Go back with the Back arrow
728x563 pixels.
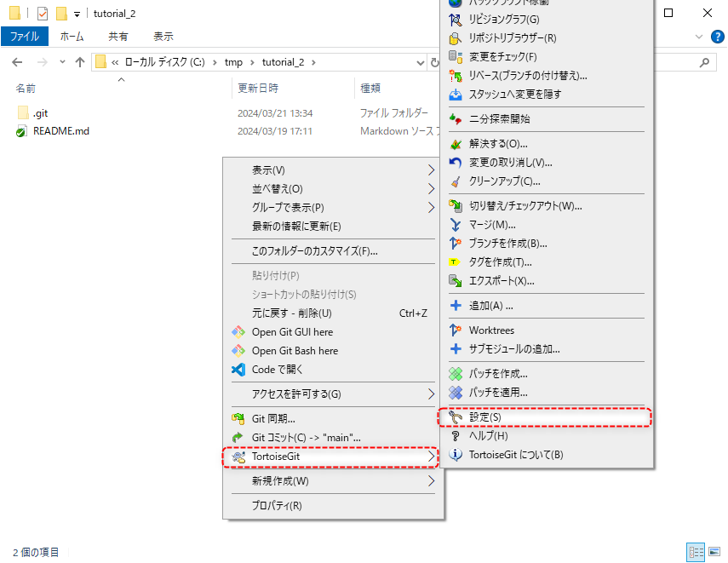[x=17, y=62]
